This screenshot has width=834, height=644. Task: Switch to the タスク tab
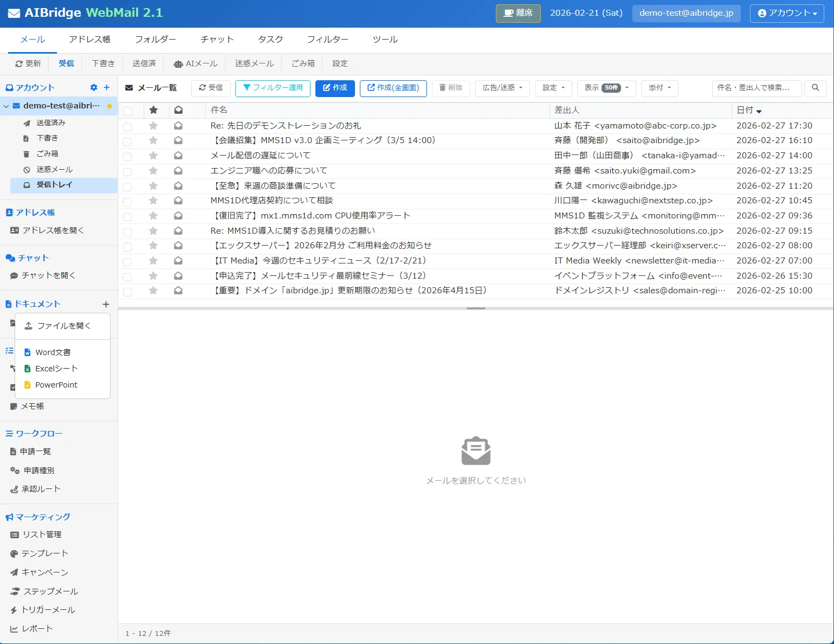click(x=269, y=39)
